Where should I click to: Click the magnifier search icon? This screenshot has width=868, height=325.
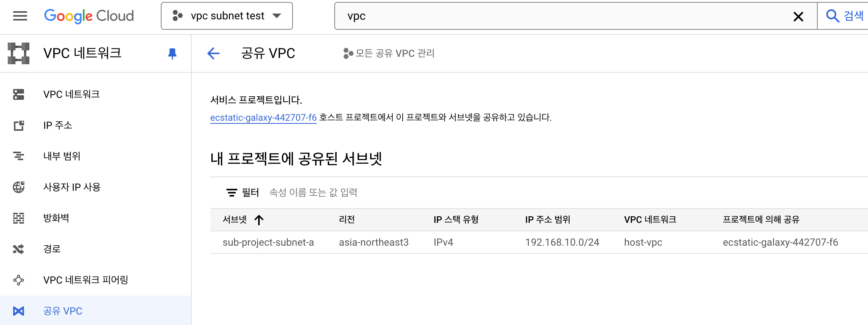point(832,16)
